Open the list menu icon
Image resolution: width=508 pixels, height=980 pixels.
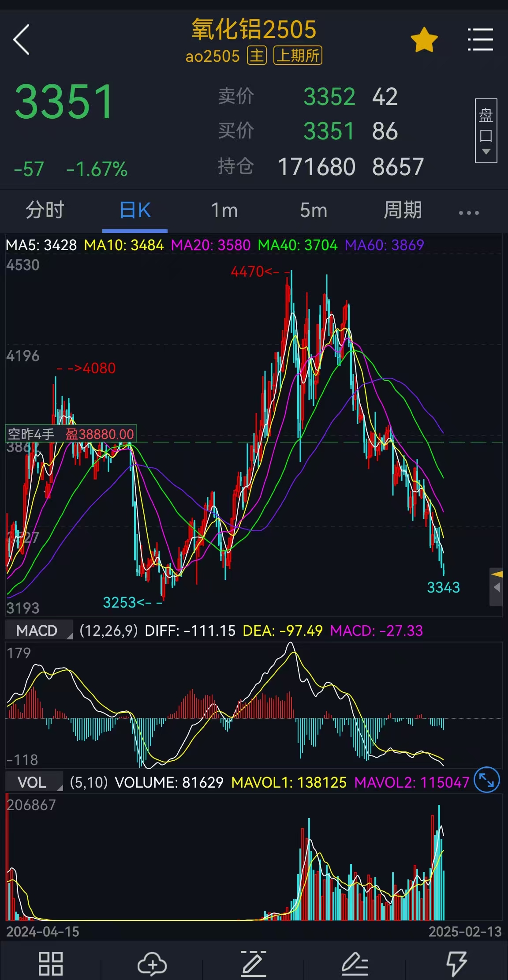pos(480,40)
